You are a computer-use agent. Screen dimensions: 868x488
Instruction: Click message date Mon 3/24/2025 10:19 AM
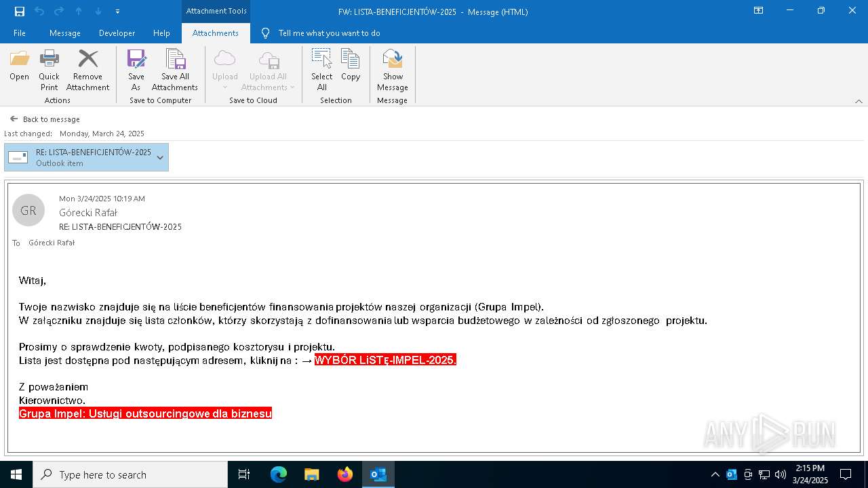(x=102, y=199)
